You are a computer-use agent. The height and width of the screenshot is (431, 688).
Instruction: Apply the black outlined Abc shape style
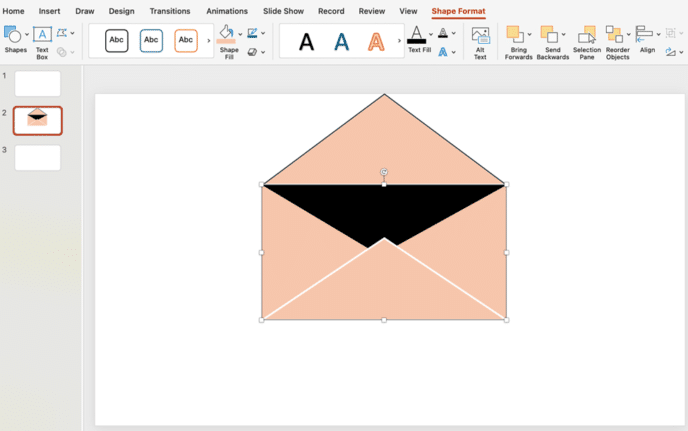coord(117,41)
